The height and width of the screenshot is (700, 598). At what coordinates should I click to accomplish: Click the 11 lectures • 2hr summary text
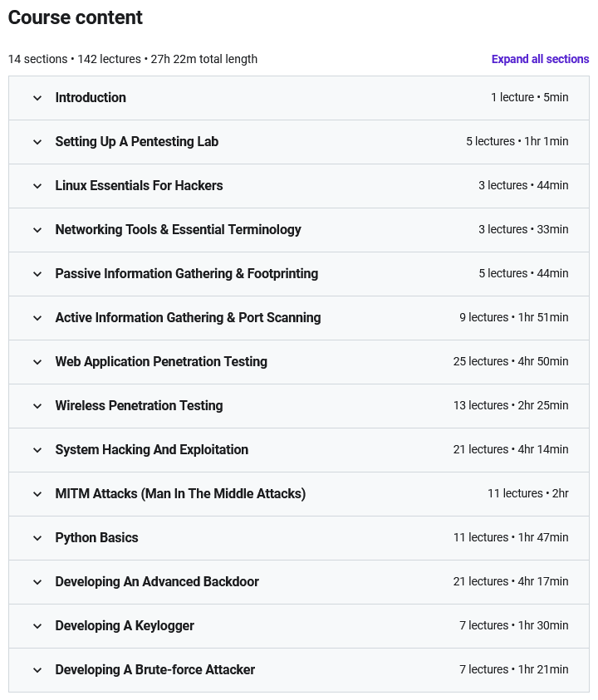click(528, 493)
